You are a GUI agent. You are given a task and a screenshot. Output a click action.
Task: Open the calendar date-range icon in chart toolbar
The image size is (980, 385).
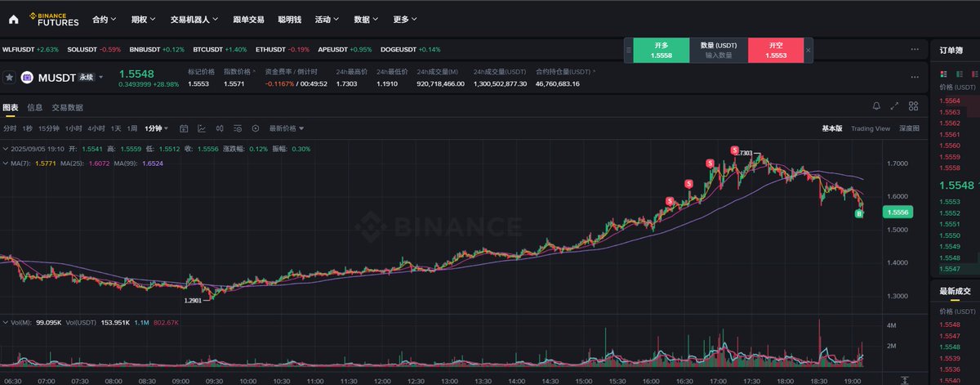[184, 128]
